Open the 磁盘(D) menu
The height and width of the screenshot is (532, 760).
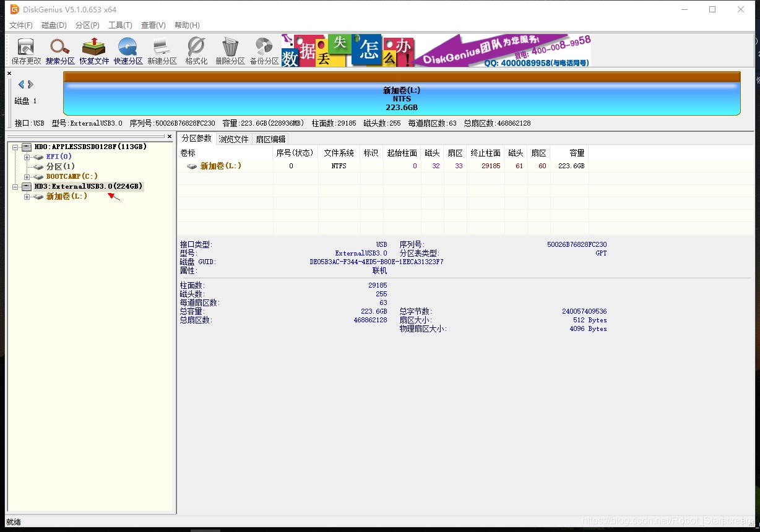click(x=54, y=25)
